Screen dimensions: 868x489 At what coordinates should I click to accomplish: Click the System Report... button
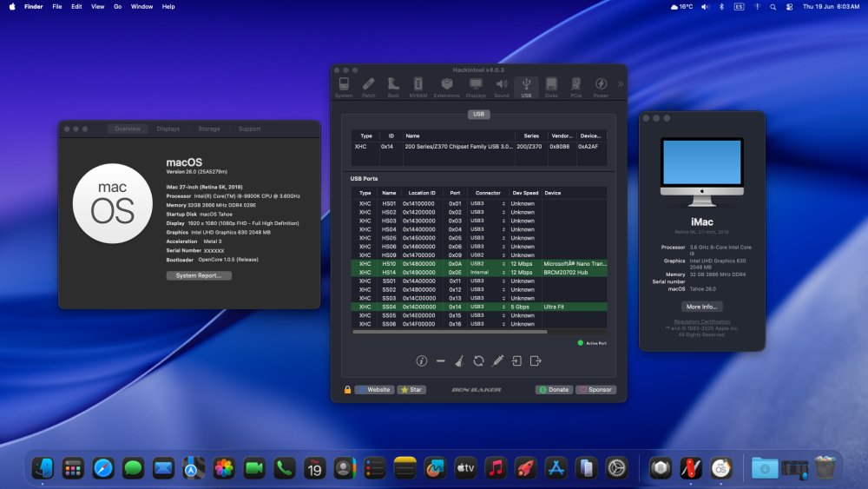(x=199, y=275)
